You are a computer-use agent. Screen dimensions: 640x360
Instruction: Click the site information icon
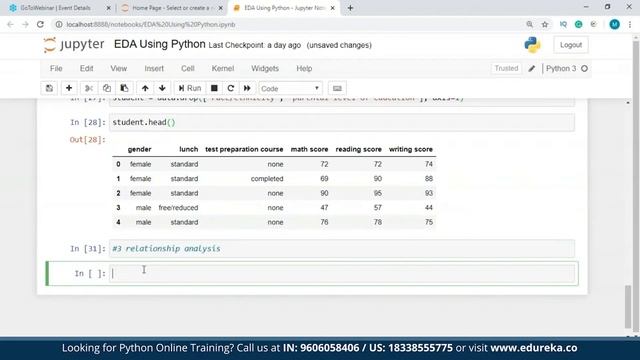59,24
